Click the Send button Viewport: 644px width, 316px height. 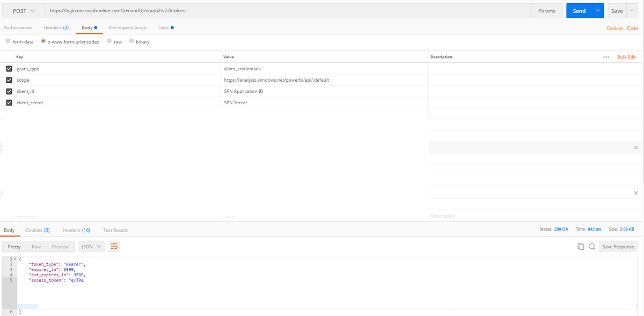coord(580,10)
